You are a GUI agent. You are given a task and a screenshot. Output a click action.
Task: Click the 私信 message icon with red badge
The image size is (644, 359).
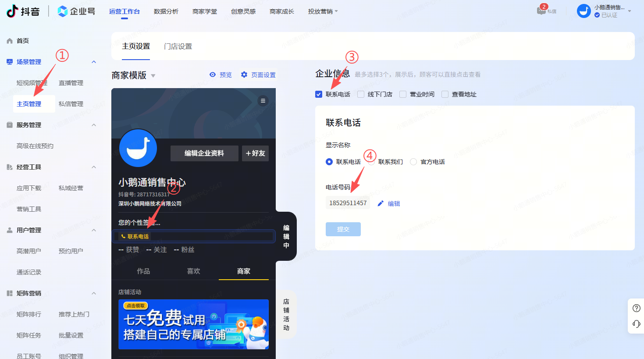[542, 11]
